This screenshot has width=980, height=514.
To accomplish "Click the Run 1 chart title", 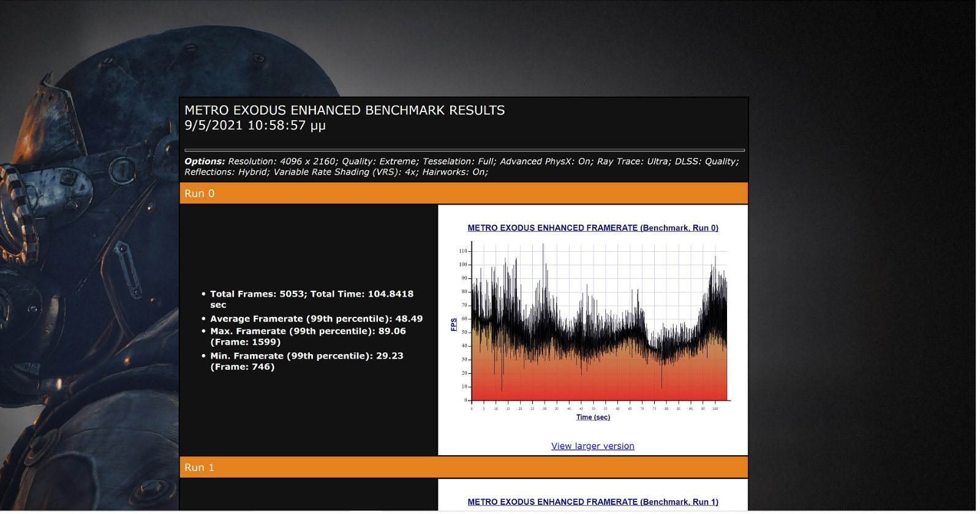I will tap(593, 502).
